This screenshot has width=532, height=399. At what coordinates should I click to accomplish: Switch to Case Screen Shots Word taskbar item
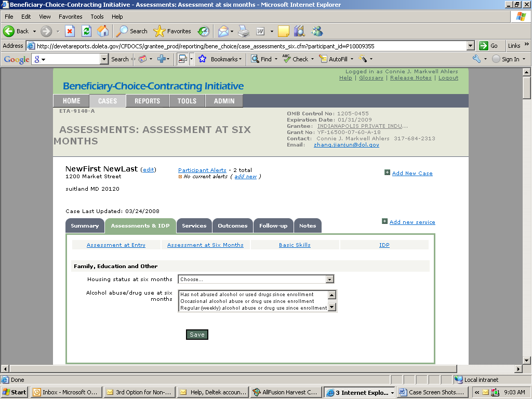[433, 392]
